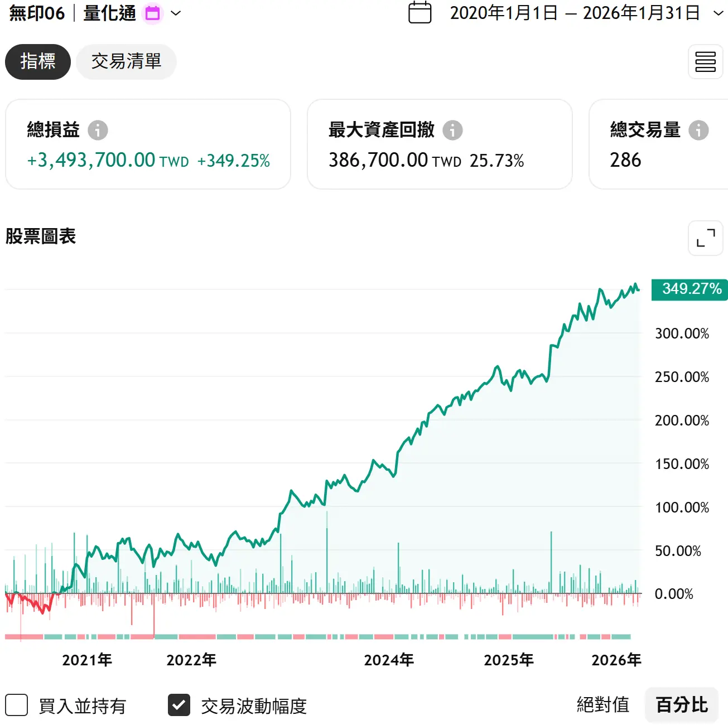The image size is (728, 725).
Task: Uncheck the 交易波動幅度 checkbox
Action: point(179,705)
